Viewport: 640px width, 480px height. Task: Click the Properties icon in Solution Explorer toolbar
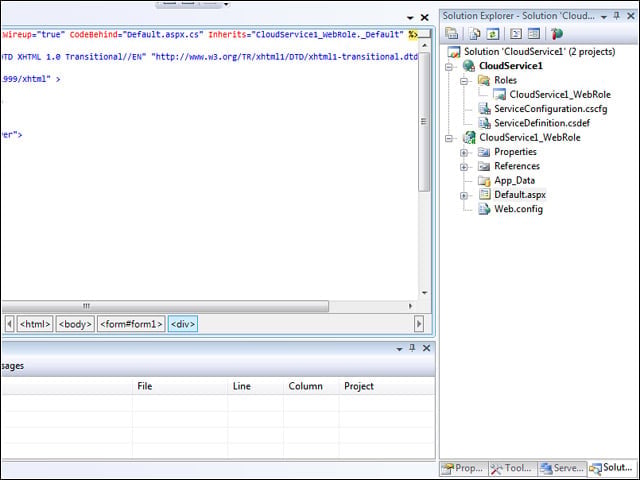[452, 33]
